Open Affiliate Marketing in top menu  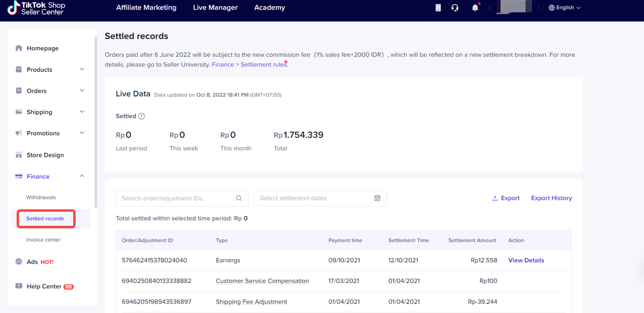point(146,8)
